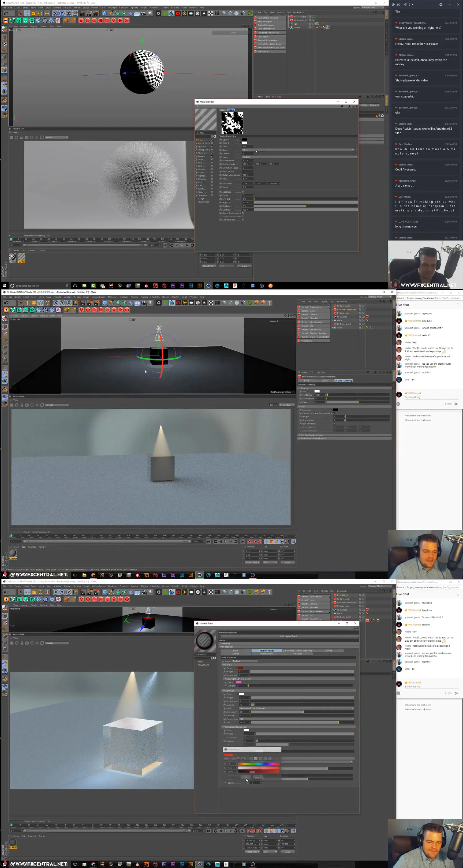Select the Scale tool in Untitled 2 window

pos(34,13)
